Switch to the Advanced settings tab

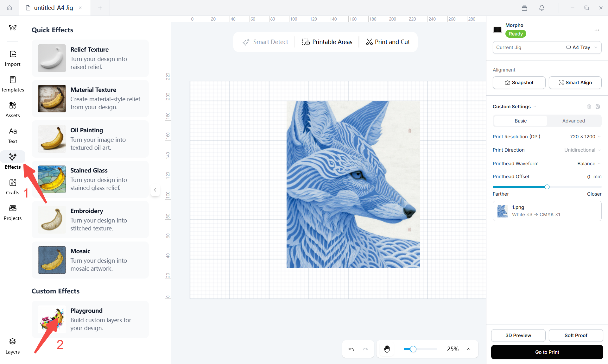[573, 121]
